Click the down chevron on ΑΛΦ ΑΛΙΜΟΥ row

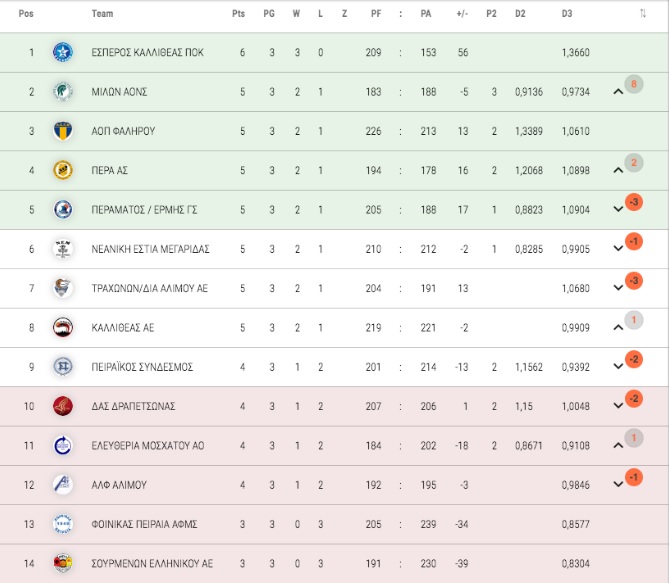click(618, 484)
